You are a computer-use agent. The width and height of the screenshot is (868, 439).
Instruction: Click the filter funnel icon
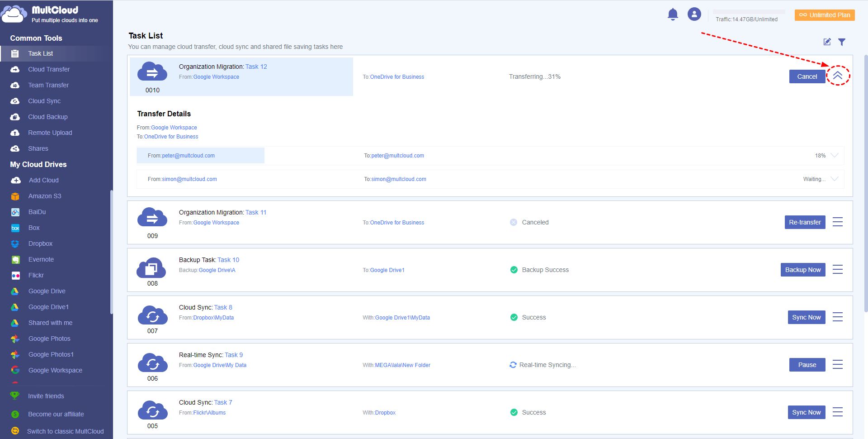[841, 42]
